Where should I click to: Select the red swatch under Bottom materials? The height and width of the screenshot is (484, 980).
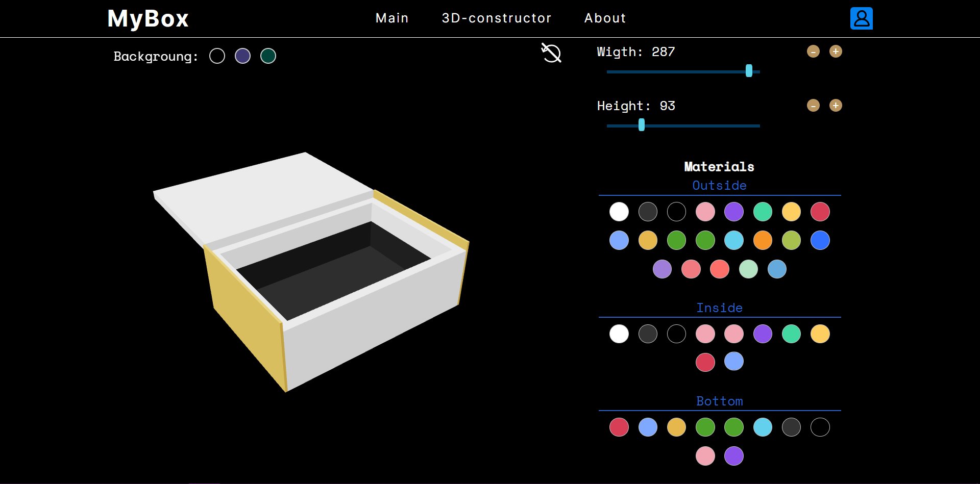[x=619, y=427]
